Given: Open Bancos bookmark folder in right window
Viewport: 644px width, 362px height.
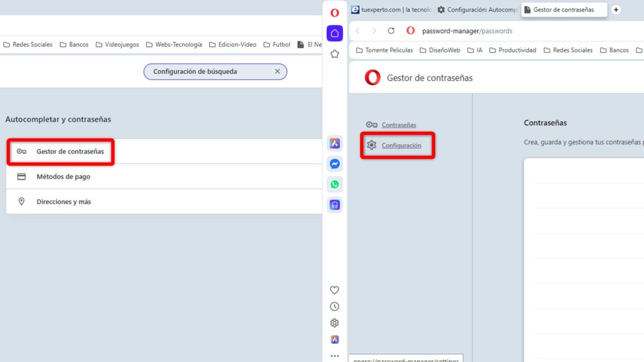Looking at the screenshot, I should [x=614, y=50].
